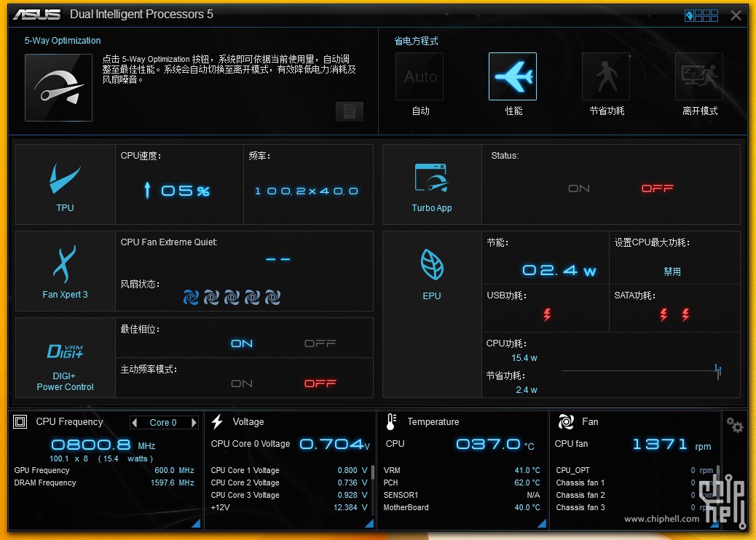756x540 pixels.
Task: Click the CPU_OPT fan row
Action: (634, 470)
